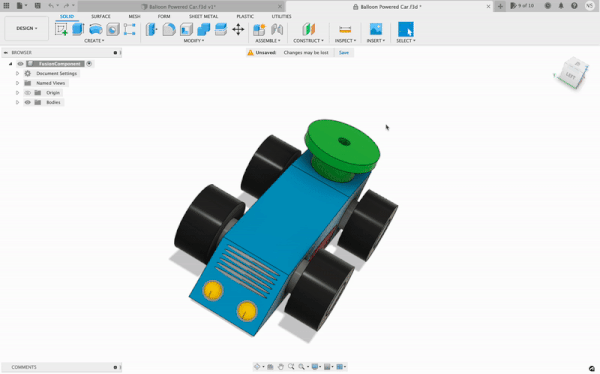Select the Revolve tool

point(95,29)
